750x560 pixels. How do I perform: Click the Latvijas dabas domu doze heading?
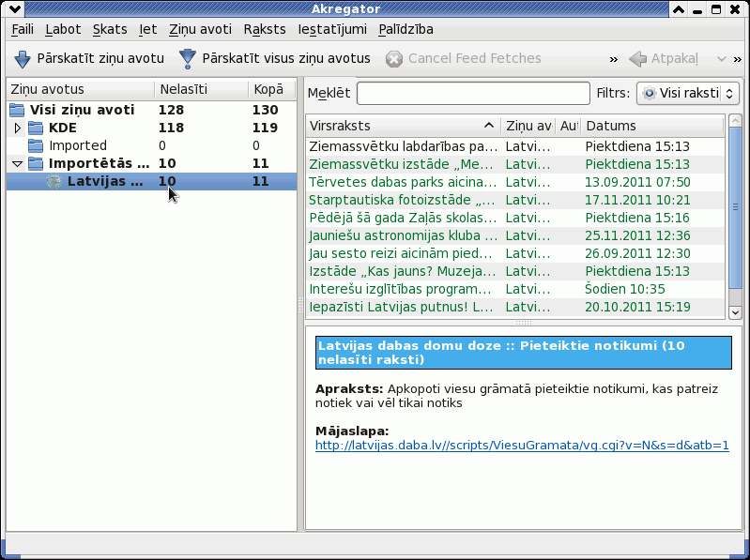pyautogui.click(x=523, y=353)
